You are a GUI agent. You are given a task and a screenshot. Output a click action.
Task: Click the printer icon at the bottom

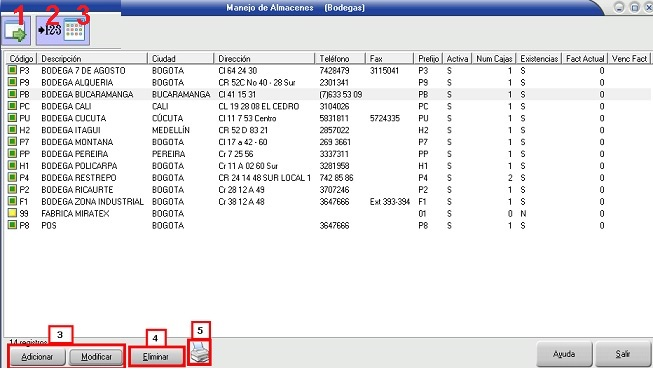(200, 353)
